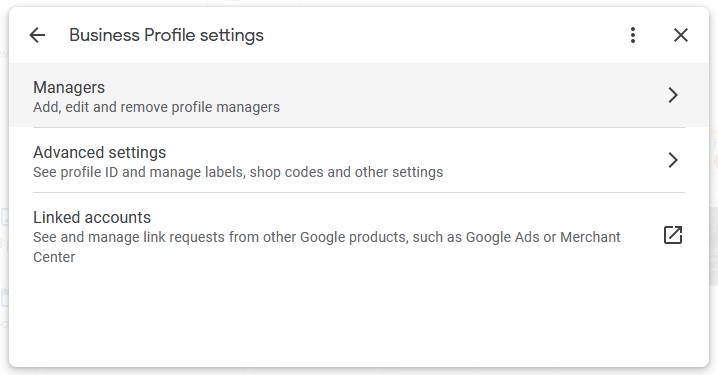This screenshot has width=718, height=375.
Task: Choose the Linked accounts heading
Action: tap(92, 217)
